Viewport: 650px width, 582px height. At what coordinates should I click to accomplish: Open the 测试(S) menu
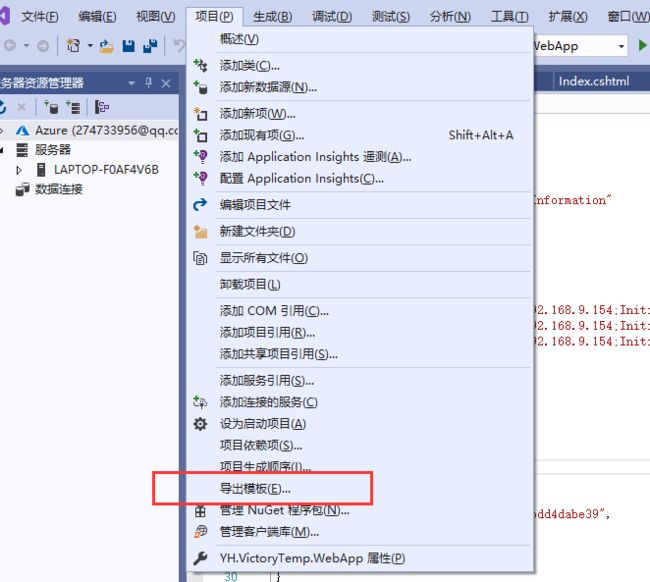(390, 17)
